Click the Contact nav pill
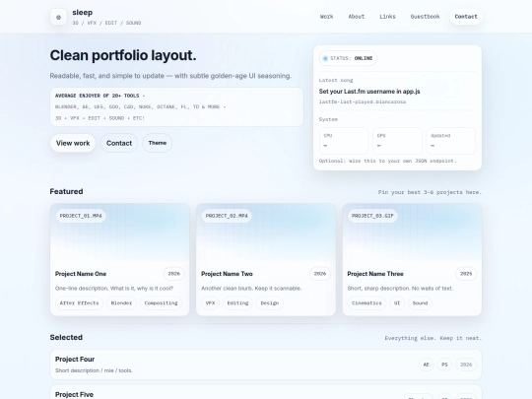532x399 pixels. pos(466,17)
